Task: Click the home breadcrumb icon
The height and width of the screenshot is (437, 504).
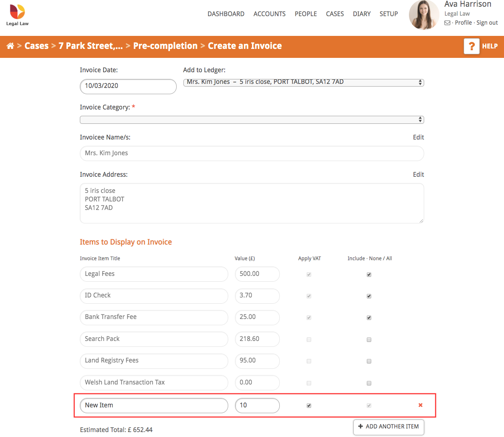Action: click(10, 46)
